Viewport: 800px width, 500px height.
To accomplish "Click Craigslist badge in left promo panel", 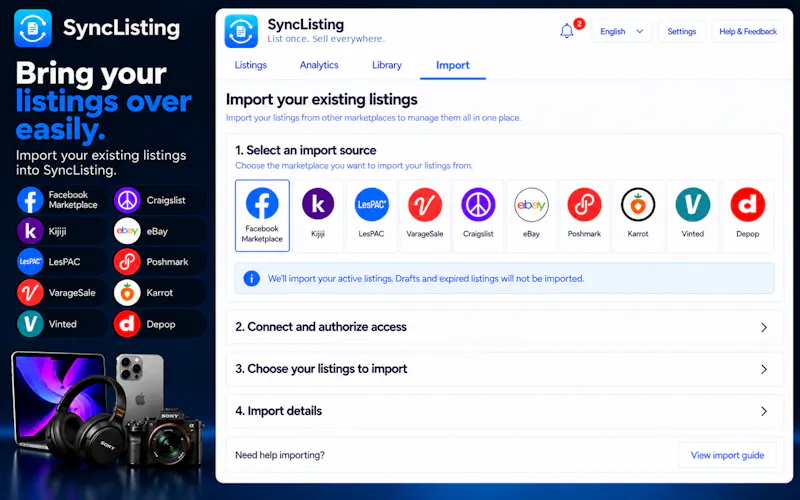I will (x=159, y=200).
